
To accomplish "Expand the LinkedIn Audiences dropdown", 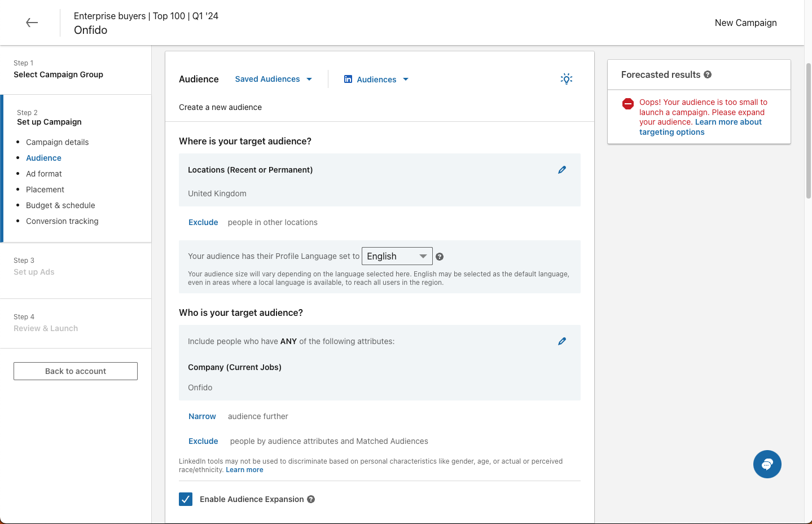I will click(376, 80).
